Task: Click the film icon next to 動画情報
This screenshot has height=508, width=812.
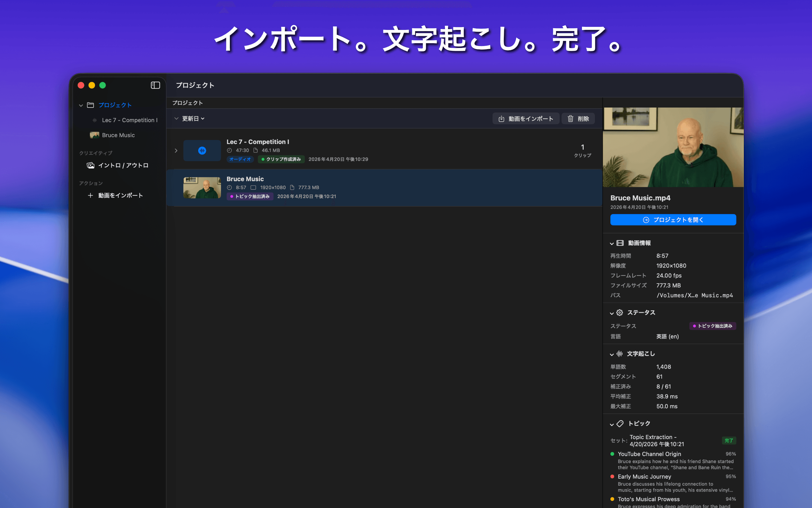Action: [x=620, y=243]
